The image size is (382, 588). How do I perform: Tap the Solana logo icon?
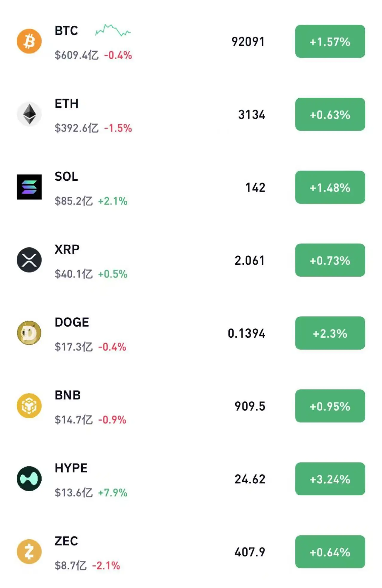click(x=29, y=187)
